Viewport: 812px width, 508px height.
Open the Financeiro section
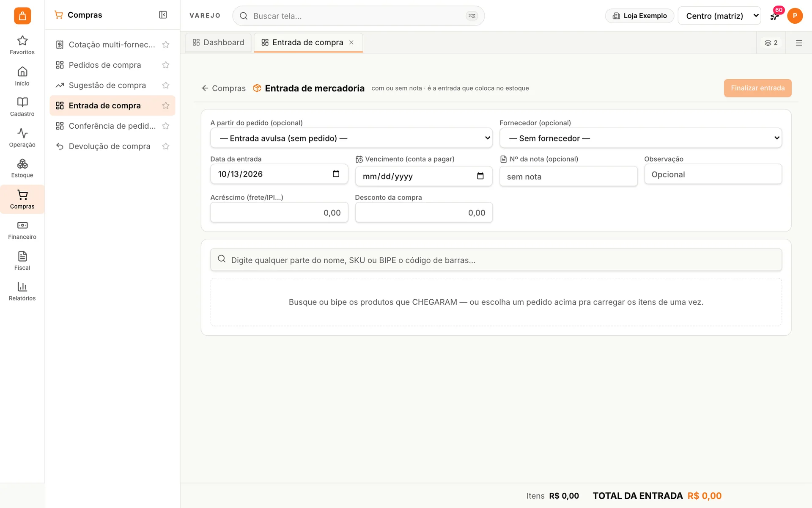point(22,230)
